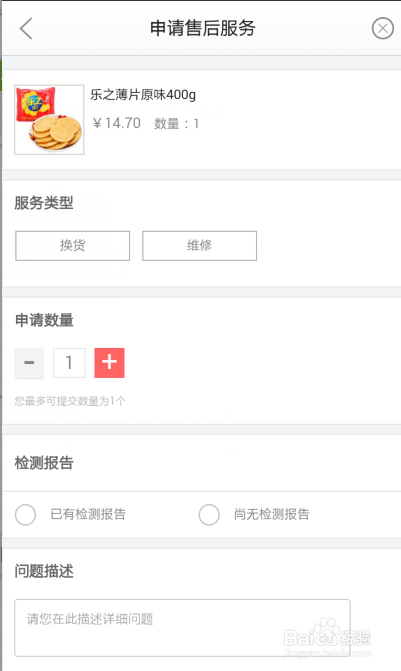
Task: Close the after-sales page with circled X
Action: coord(383,28)
